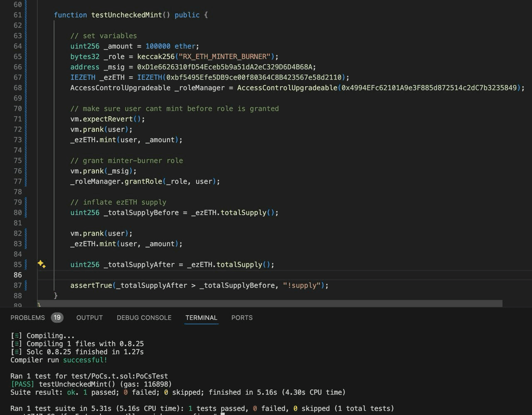Click the sparkle code-action icon on line 85
The width and height of the screenshot is (532, 415).
click(41, 264)
